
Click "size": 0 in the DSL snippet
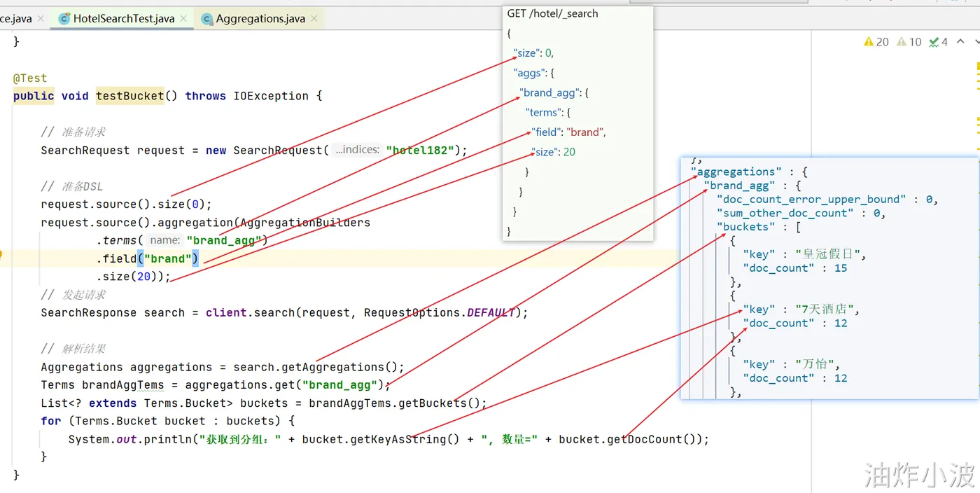[x=533, y=53]
